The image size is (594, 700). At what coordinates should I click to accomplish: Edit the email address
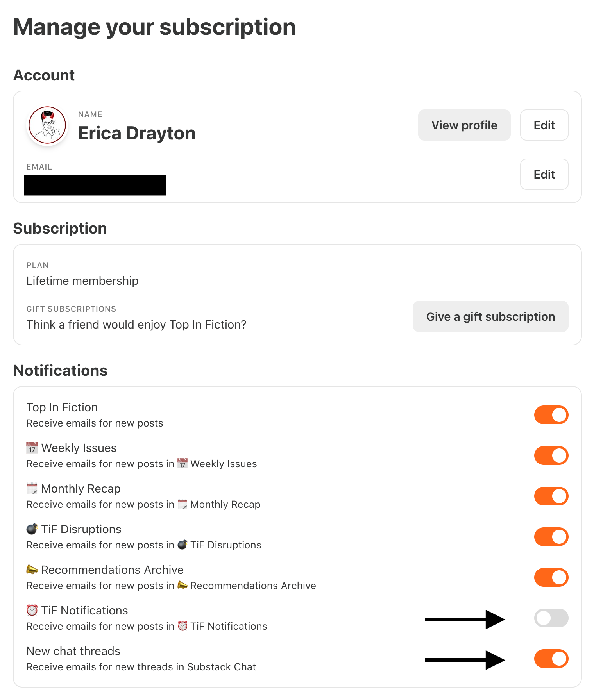pos(544,174)
